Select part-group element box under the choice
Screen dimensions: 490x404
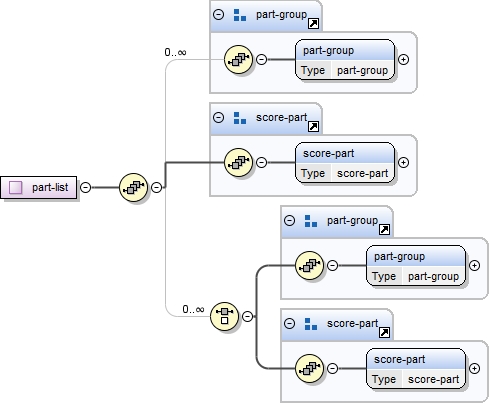point(416,266)
